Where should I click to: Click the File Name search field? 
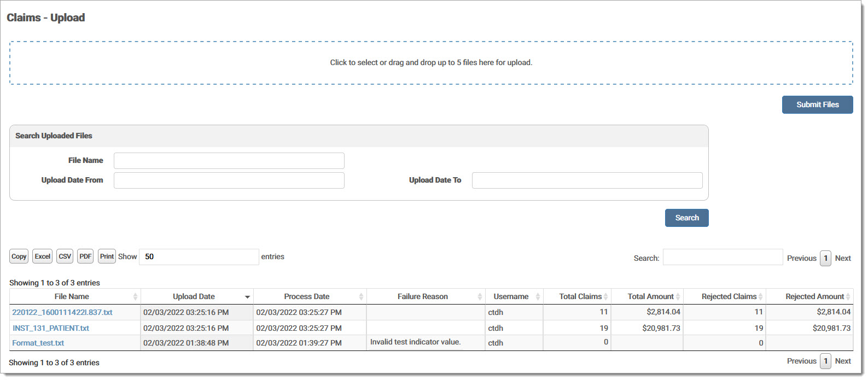coord(229,161)
